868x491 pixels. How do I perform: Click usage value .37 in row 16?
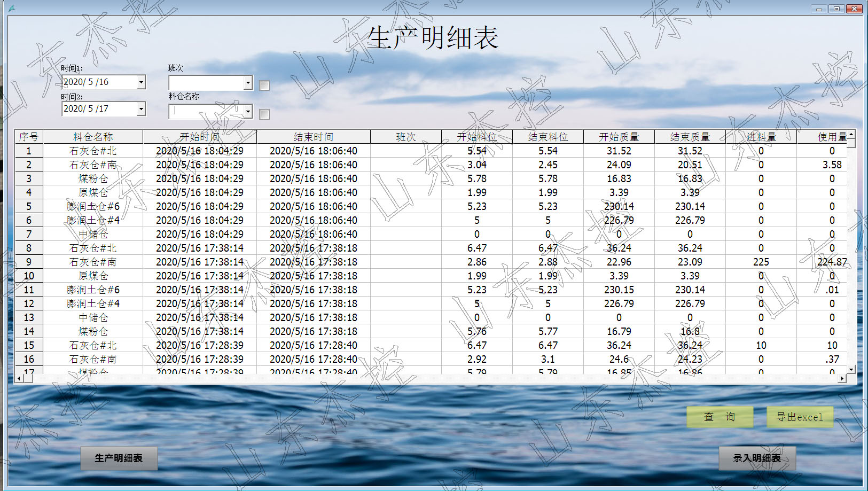832,360
